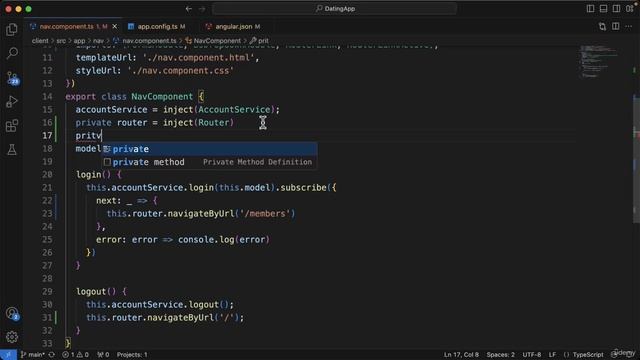Screen dimensions: 640x360
Task: Click inject(Router) on line 16
Action: pyautogui.click(x=198, y=123)
